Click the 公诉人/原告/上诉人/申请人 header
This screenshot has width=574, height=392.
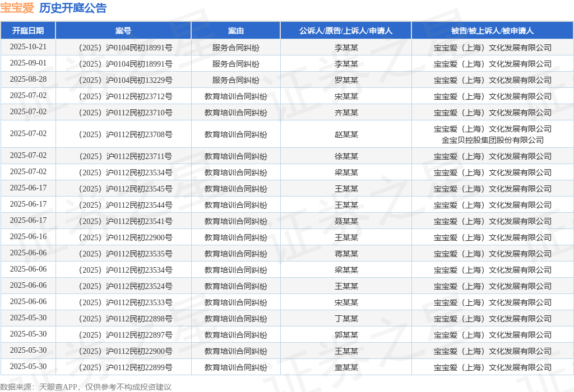pyautogui.click(x=346, y=31)
